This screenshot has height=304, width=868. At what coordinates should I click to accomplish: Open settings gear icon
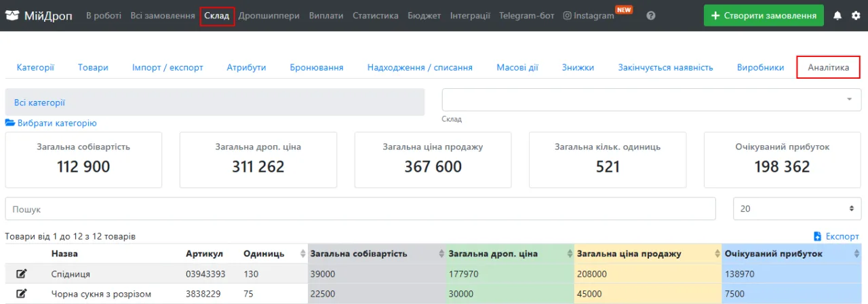pyautogui.click(x=856, y=15)
